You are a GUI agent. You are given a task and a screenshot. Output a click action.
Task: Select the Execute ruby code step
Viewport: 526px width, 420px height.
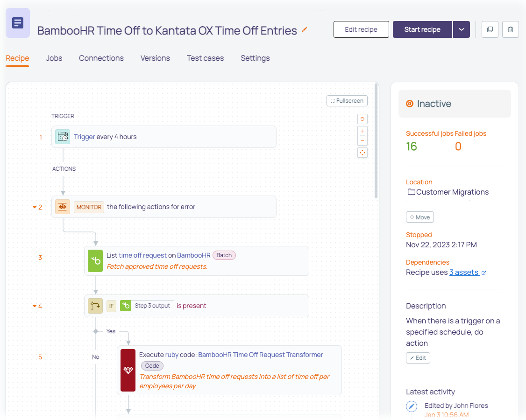click(x=229, y=370)
